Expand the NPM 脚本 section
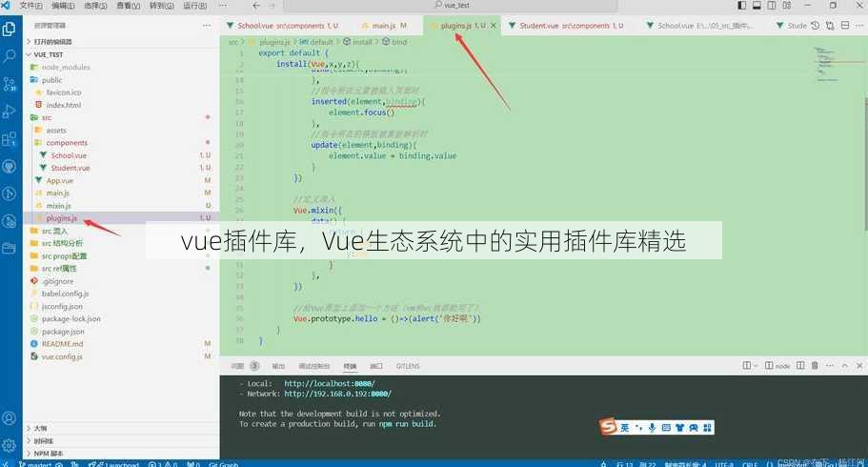This screenshot has height=467, width=868. point(121,453)
